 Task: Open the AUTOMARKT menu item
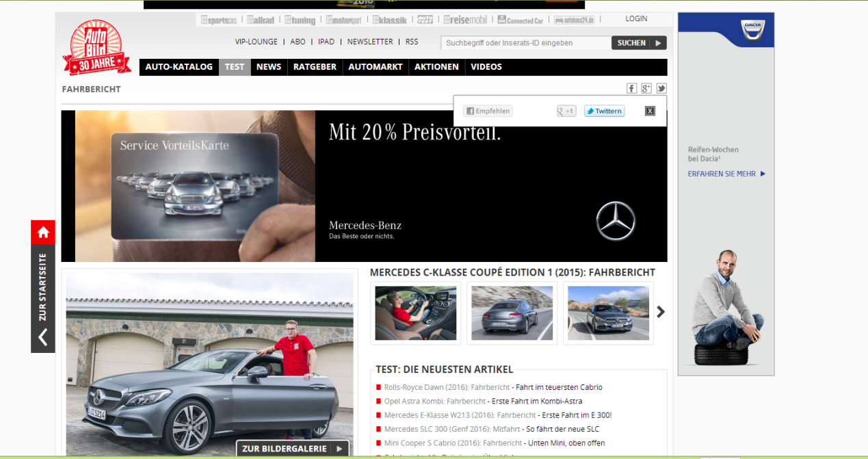coord(376,67)
